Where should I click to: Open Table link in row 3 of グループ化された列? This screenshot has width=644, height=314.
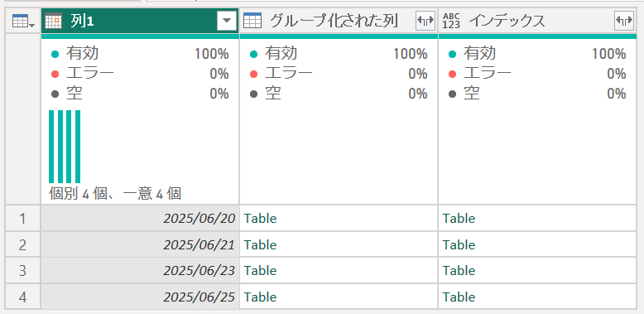261,271
